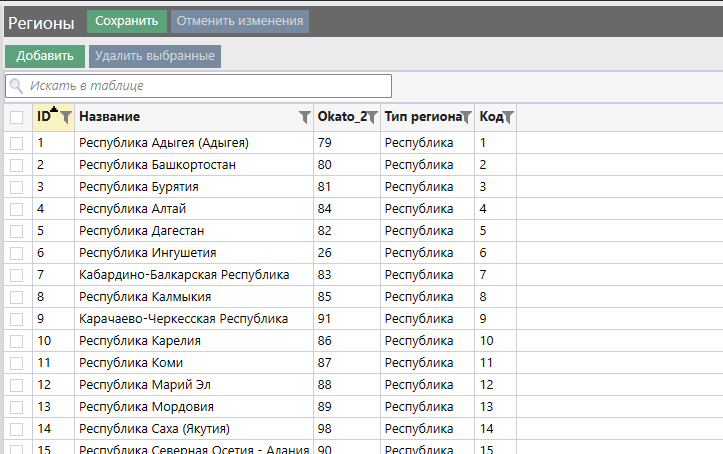This screenshot has width=723, height=454.
Task: Click the search magnifier icon
Action: 17,86
